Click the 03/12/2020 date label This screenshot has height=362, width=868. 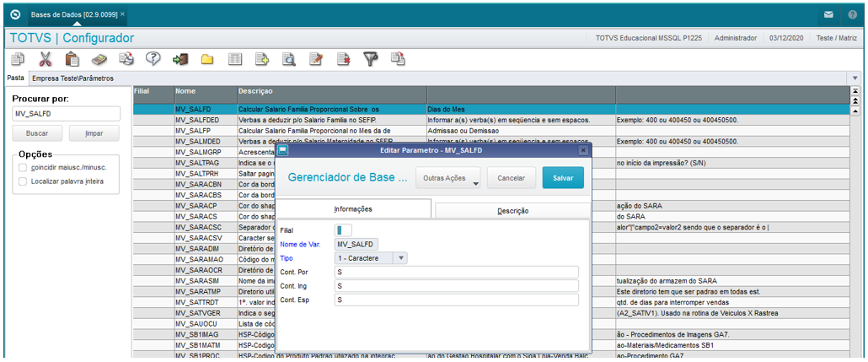[786, 38]
